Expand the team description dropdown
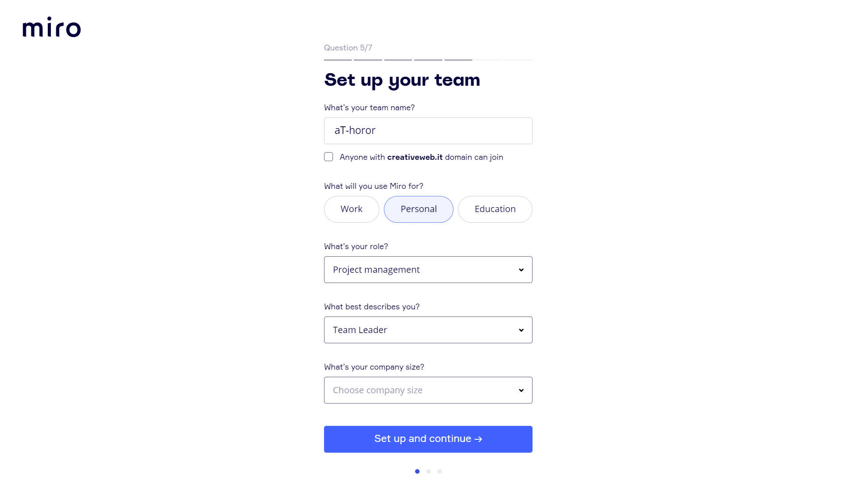Screen dimensions: 857x504 [428, 329]
